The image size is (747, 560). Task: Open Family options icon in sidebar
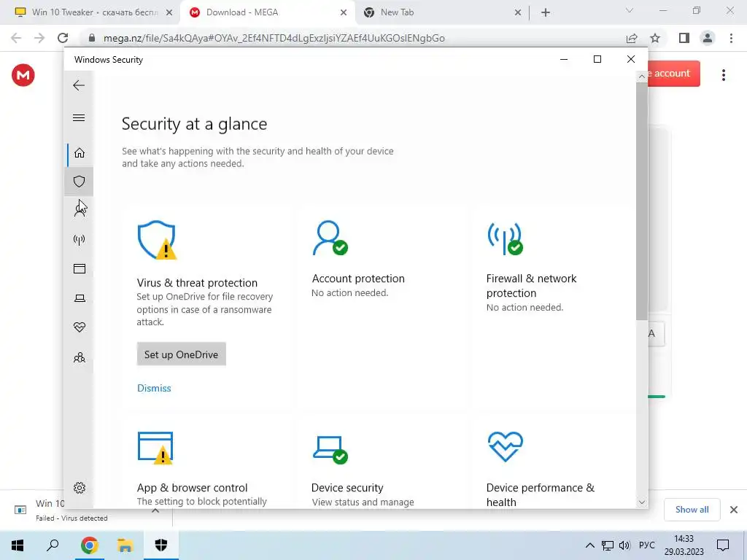79,357
